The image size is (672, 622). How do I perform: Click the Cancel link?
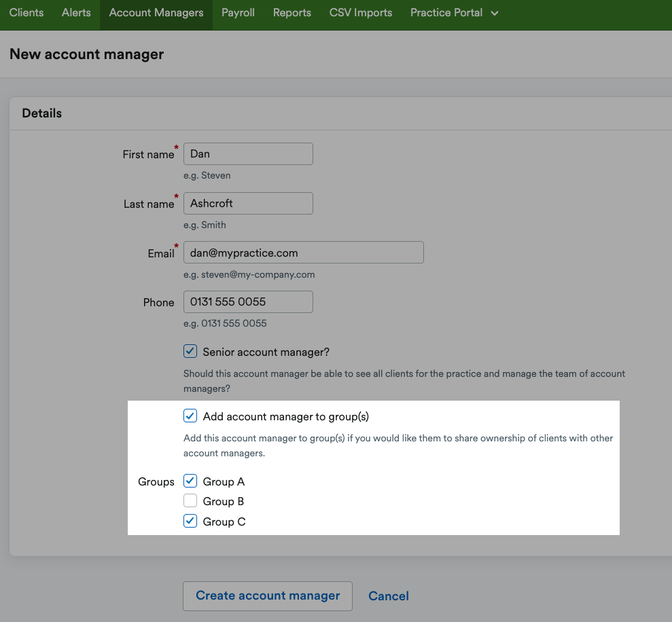click(389, 596)
